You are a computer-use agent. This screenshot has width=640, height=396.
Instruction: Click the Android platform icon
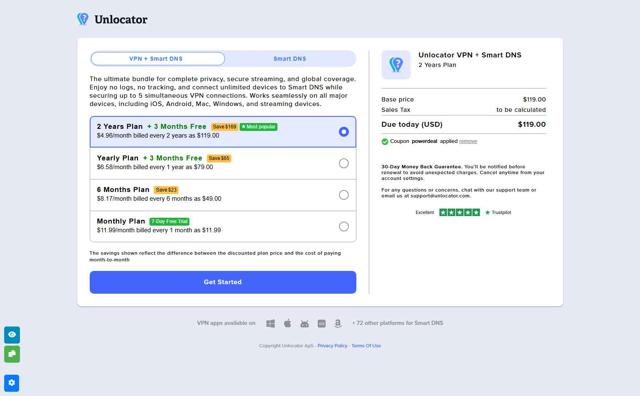tap(304, 323)
